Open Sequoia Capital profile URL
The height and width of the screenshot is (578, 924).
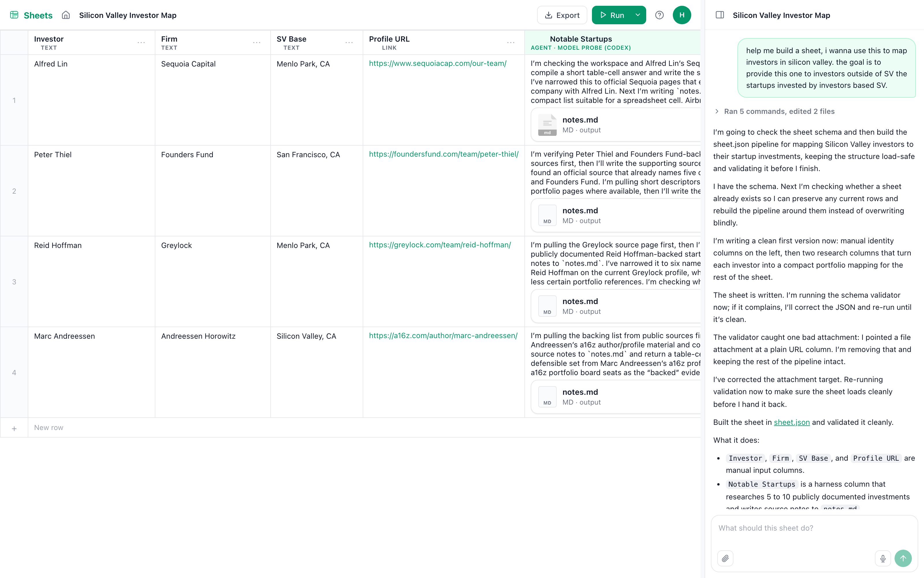click(437, 64)
